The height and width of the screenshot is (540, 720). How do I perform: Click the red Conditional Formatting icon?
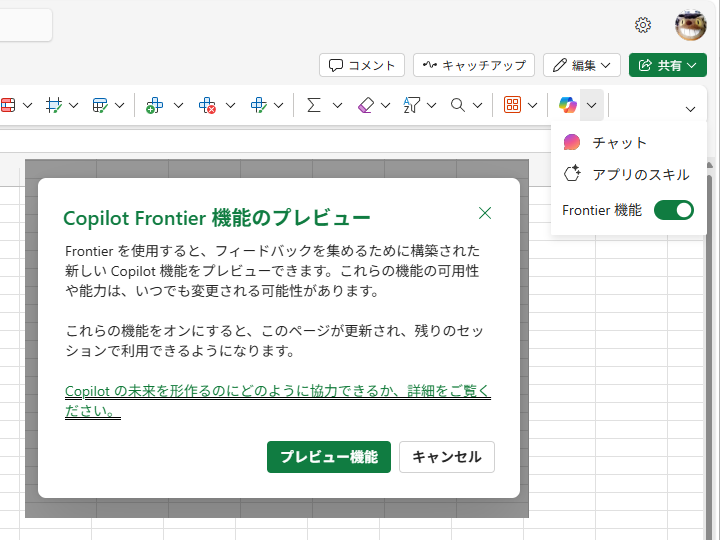[x=8, y=105]
